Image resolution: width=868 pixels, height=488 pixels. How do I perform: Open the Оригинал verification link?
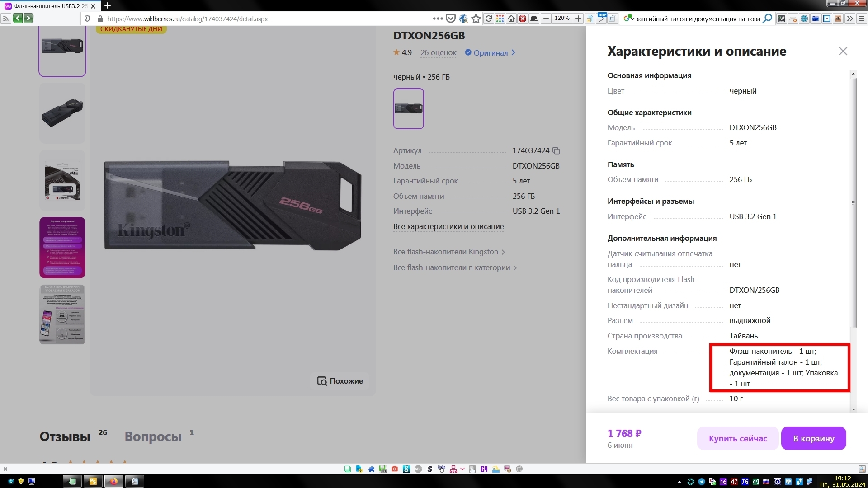(x=490, y=53)
